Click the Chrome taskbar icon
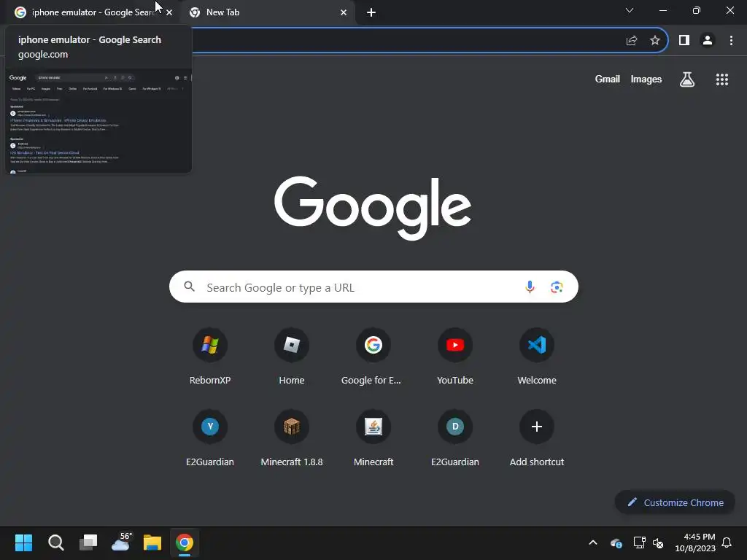The image size is (747, 560). tap(185, 542)
